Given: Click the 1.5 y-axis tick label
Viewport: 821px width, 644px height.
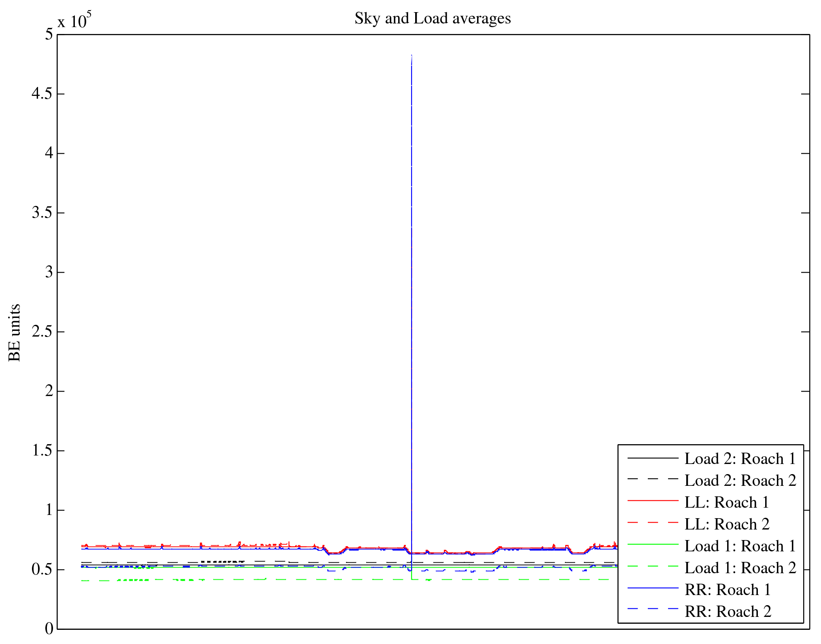Looking at the screenshot, I should (x=42, y=451).
